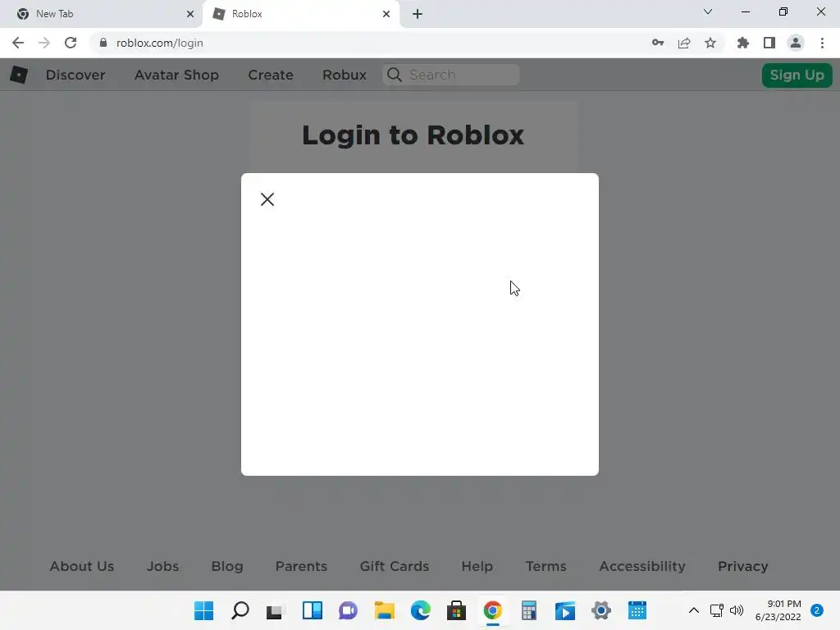Image resolution: width=840 pixels, height=630 pixels.
Task: Open the Blog footer link
Action: 227,566
